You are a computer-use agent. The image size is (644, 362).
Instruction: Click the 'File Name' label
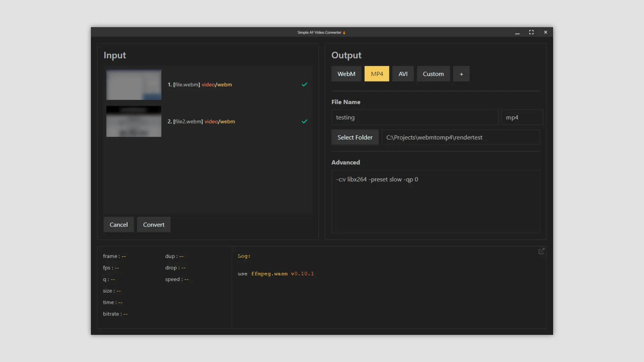(346, 102)
